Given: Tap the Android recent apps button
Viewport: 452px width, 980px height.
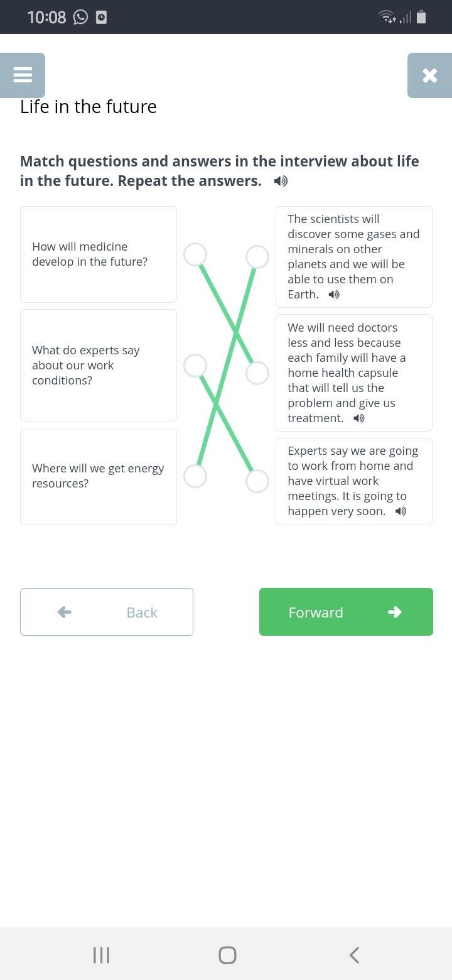Looking at the screenshot, I should click(x=101, y=955).
